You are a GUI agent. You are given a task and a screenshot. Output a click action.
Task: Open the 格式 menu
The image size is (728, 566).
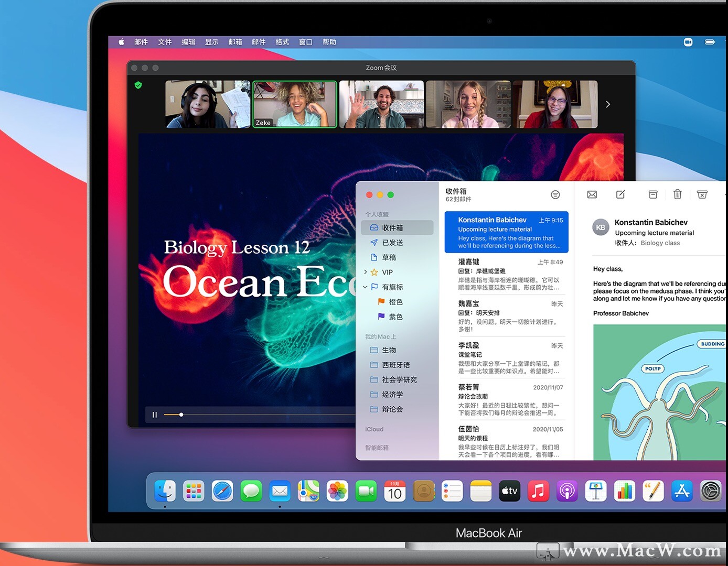point(282,42)
